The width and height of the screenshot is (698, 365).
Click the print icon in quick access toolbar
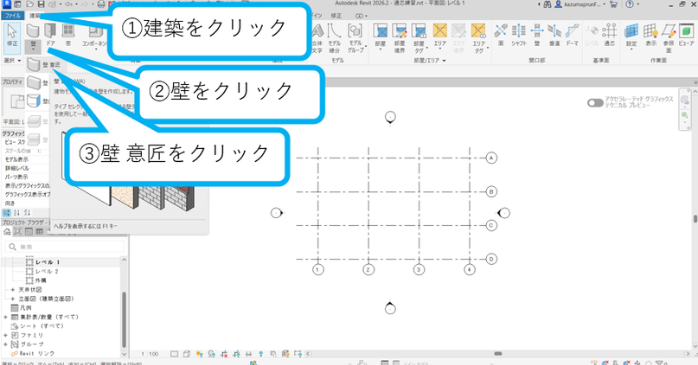pyautogui.click(x=101, y=4)
